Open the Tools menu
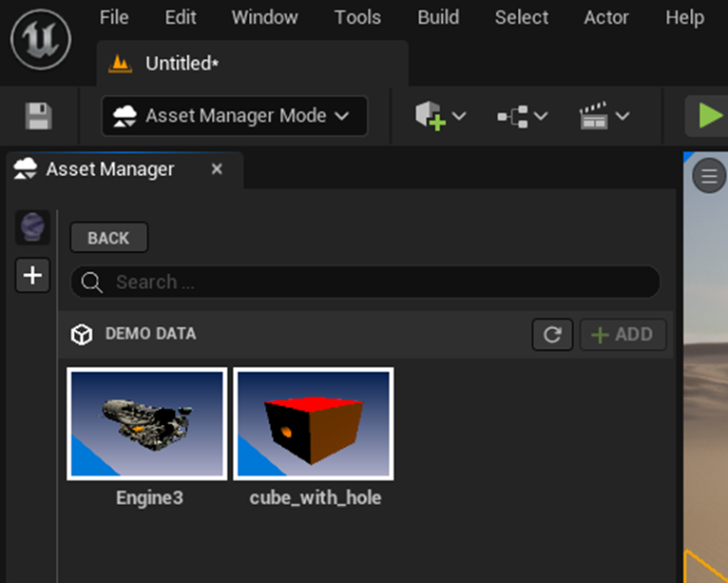Screen dimensions: 728x583 click(357, 17)
